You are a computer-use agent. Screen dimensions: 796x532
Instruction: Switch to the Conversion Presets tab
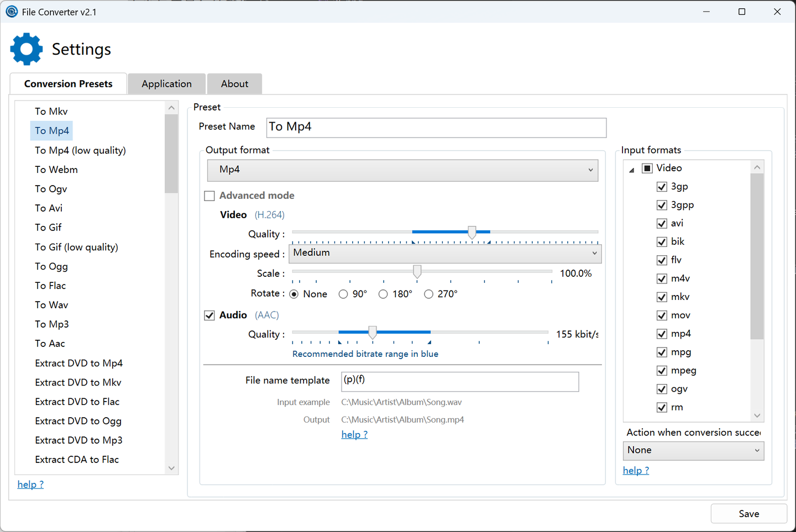pyautogui.click(x=69, y=84)
